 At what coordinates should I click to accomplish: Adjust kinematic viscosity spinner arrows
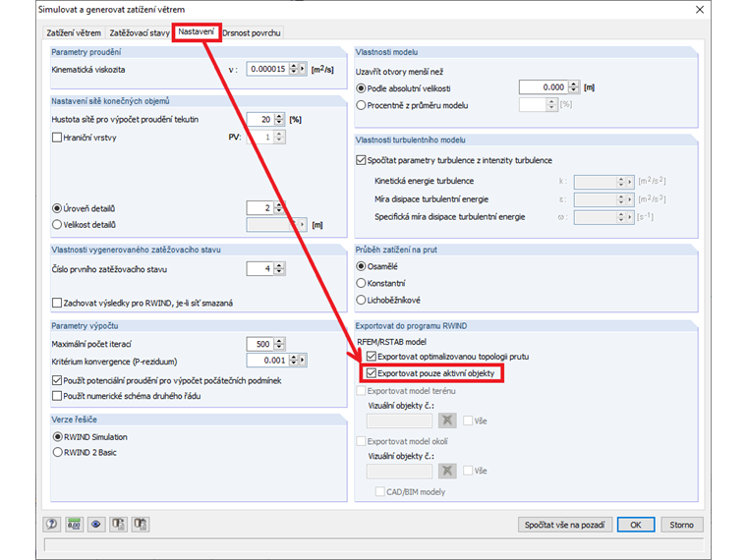pos(294,69)
